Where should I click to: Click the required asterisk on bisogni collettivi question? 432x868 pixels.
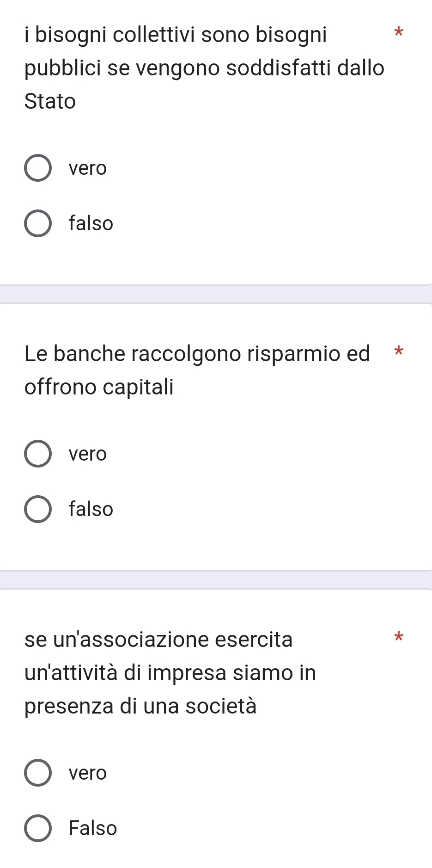[399, 33]
